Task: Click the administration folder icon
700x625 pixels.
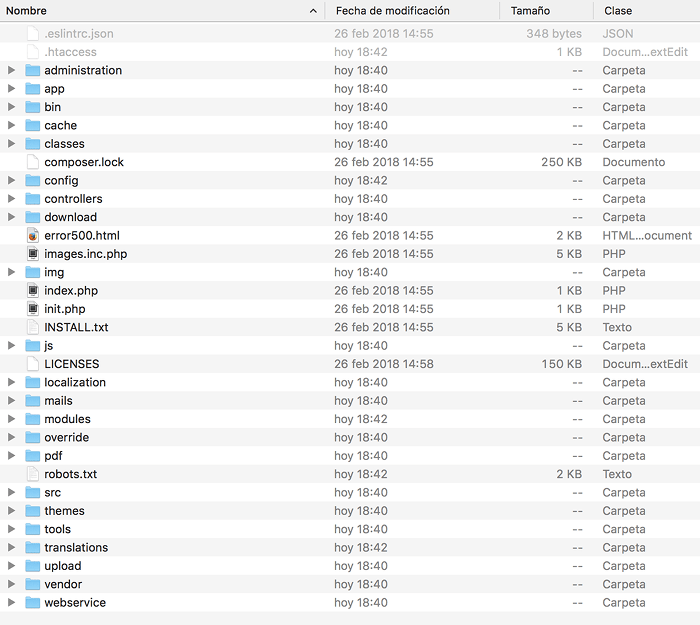Action: click(x=32, y=71)
